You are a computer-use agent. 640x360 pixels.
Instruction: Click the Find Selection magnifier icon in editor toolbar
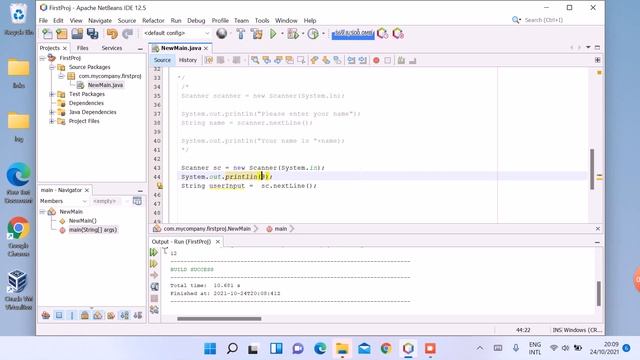[x=255, y=60]
